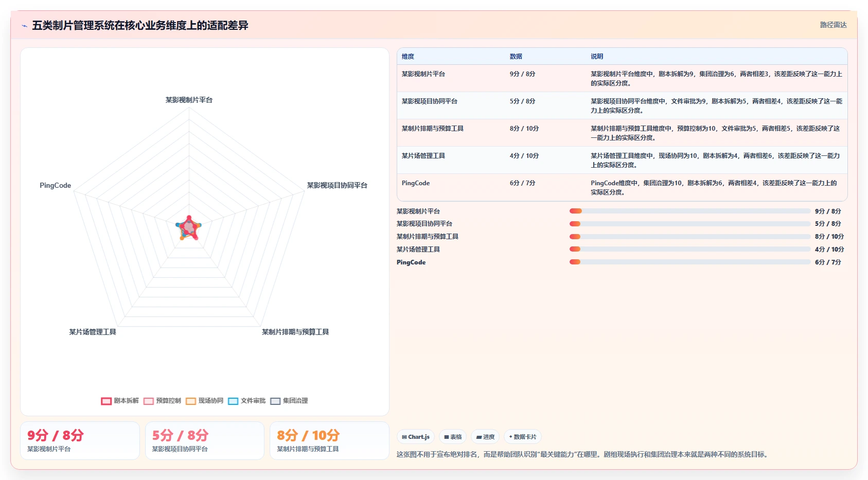Click the 某影视制片平台 radar axis label
Viewport: 868px width, 480px height.
coord(189,100)
